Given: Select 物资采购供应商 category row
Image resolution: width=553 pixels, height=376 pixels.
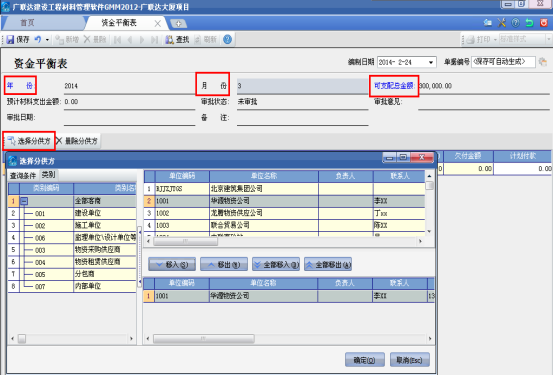Looking at the screenshot, I should tap(72, 250).
